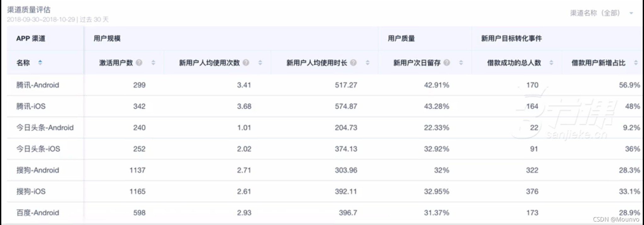The height and width of the screenshot is (225, 644).
Task: Select the 腾讯-iOS channel row name
Action: (x=31, y=106)
